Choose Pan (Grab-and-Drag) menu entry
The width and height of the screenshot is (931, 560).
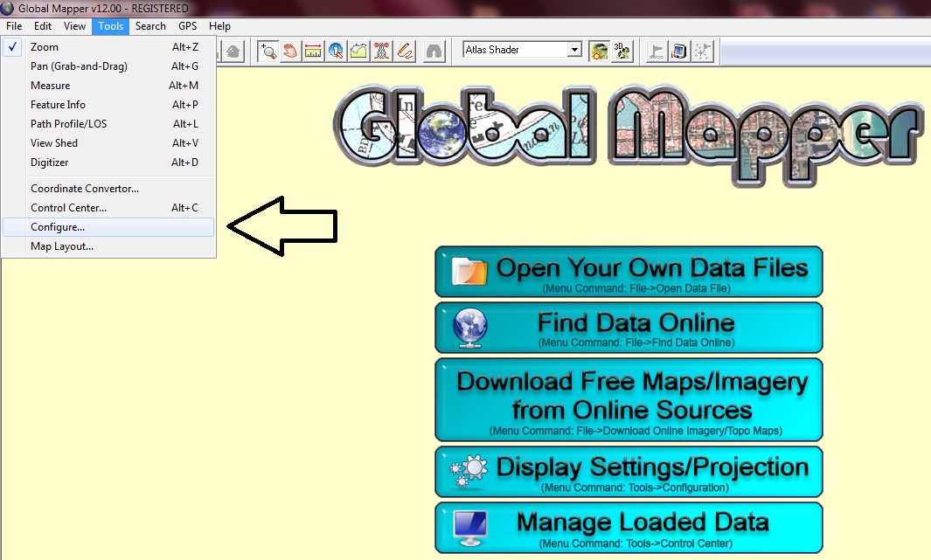(108, 66)
